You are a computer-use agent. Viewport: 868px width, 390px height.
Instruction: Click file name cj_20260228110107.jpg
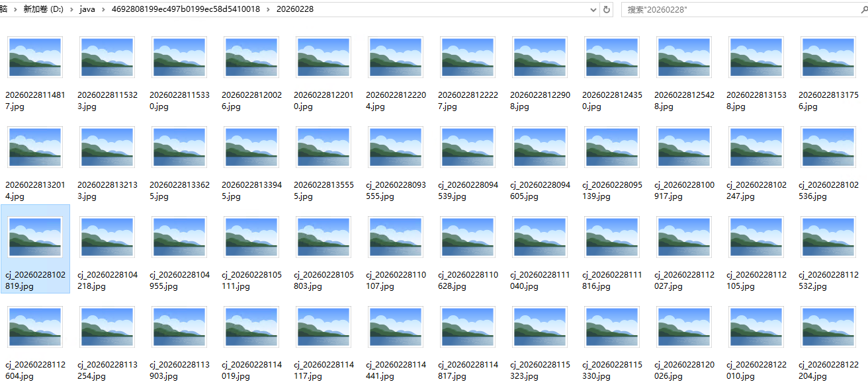pyautogui.click(x=396, y=280)
